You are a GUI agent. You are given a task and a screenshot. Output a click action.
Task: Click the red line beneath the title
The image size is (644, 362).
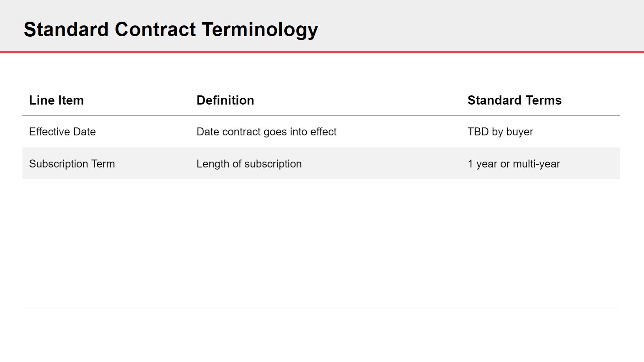pyautogui.click(x=322, y=52)
